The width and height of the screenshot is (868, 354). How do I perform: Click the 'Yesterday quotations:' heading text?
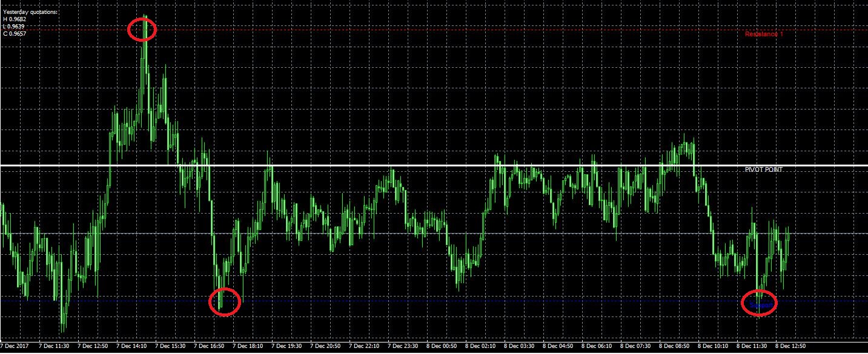[x=31, y=12]
